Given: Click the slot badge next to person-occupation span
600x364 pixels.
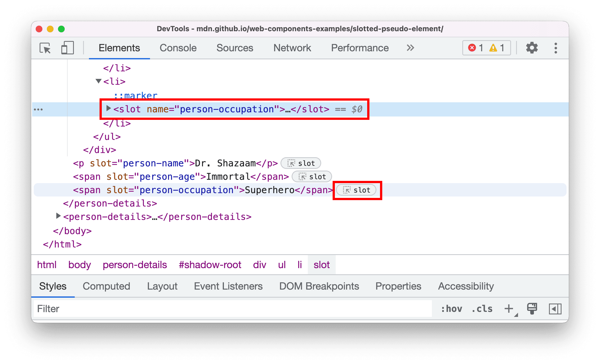Looking at the screenshot, I should click(x=356, y=190).
